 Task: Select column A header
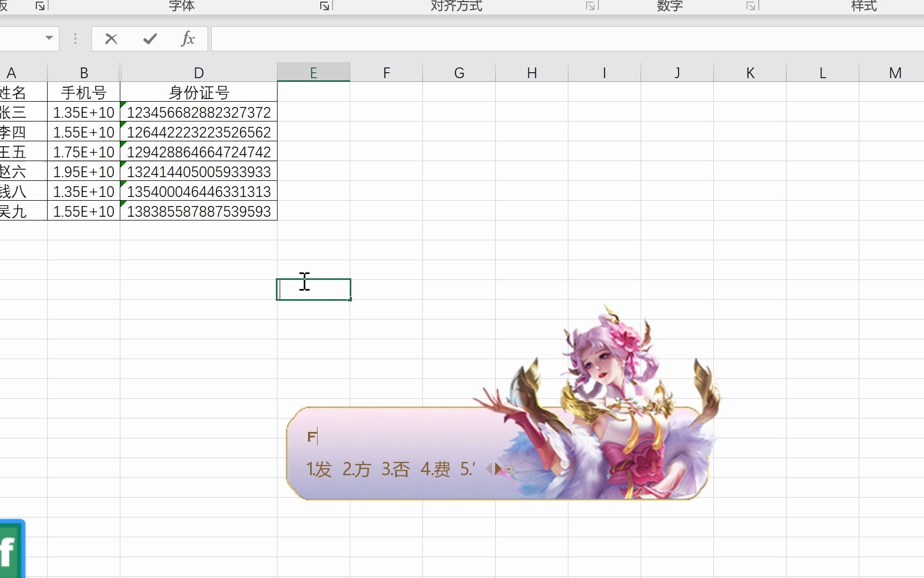tap(24, 72)
